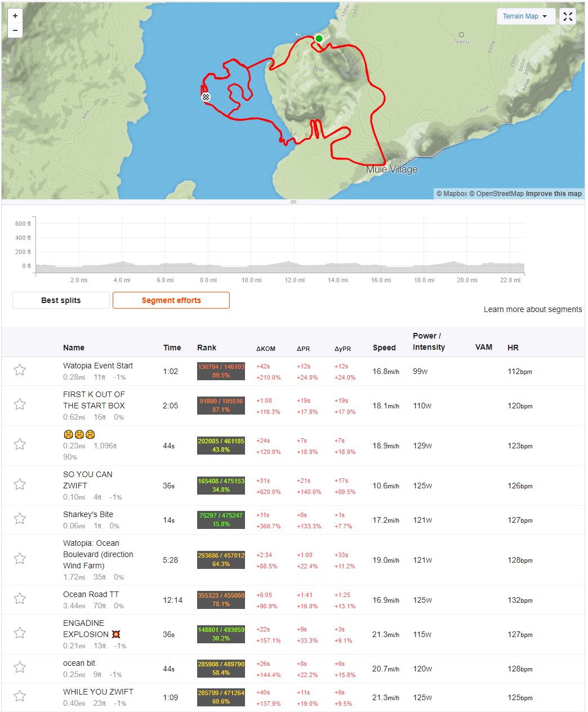Viewport: 588px width, 712px height.
Task: Star the Sharkey's Bite segment
Action: click(20, 519)
